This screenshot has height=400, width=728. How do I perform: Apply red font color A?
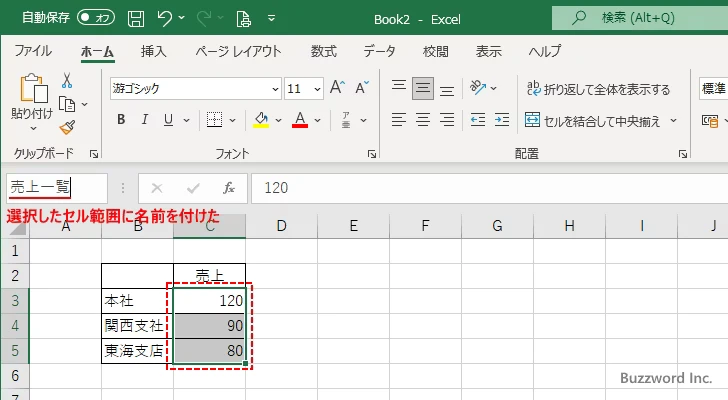click(x=300, y=120)
